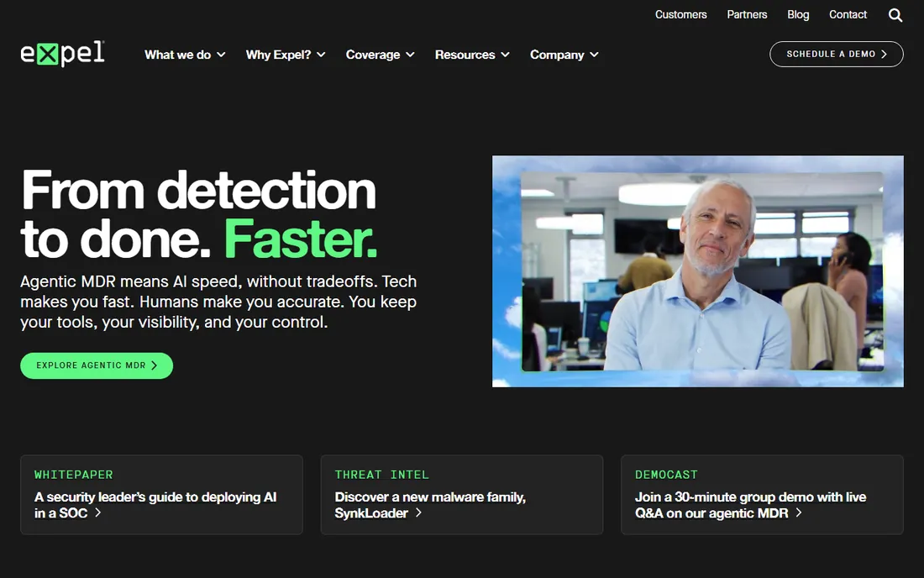The height and width of the screenshot is (578, 924).
Task: Expand the Coverage chevron
Action: (x=410, y=55)
